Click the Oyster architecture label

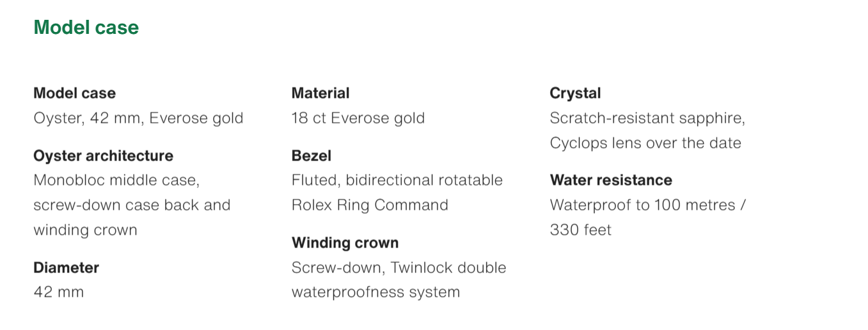coord(103,156)
